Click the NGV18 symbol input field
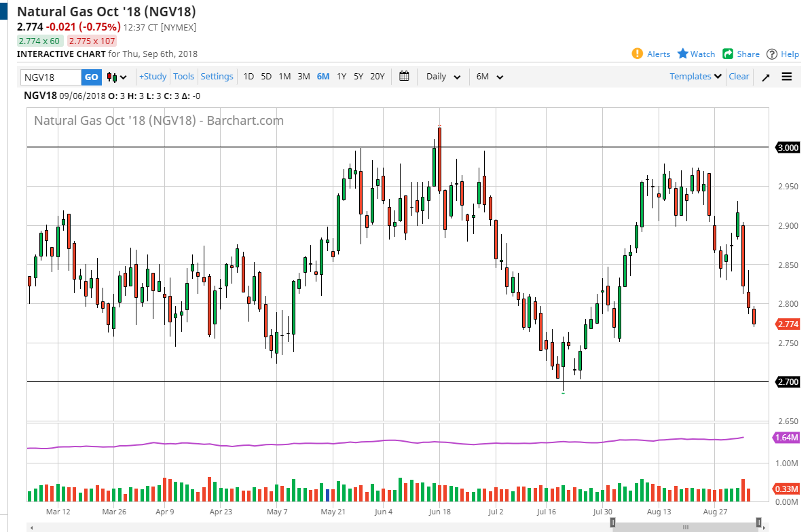Viewport: 810px width, 532px height. (x=51, y=77)
